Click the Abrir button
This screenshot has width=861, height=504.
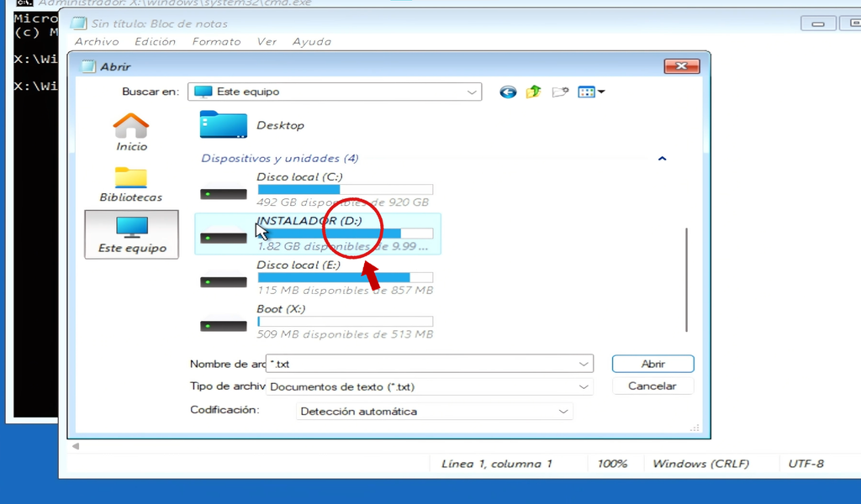click(652, 365)
